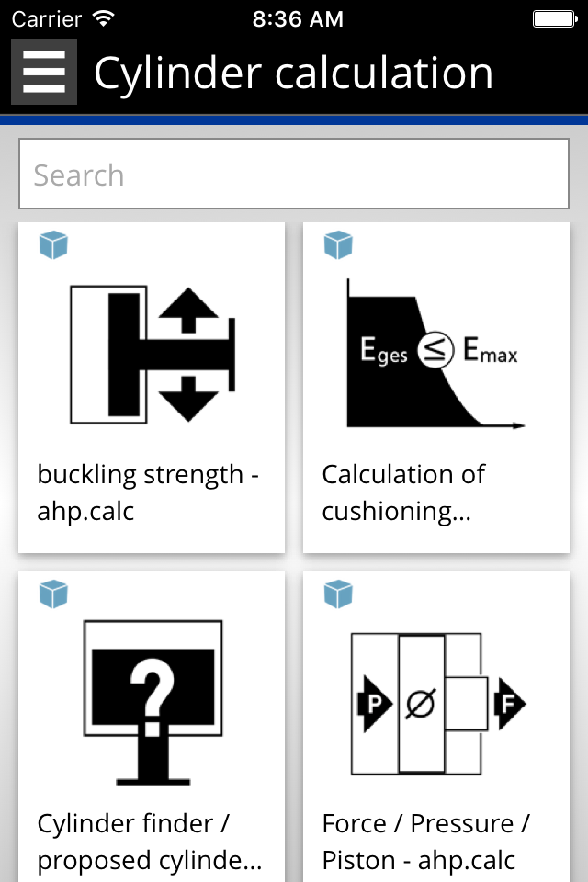Screen dimensions: 588x882
Task: Tap cube icon on Force Pressure card
Action: [338, 594]
